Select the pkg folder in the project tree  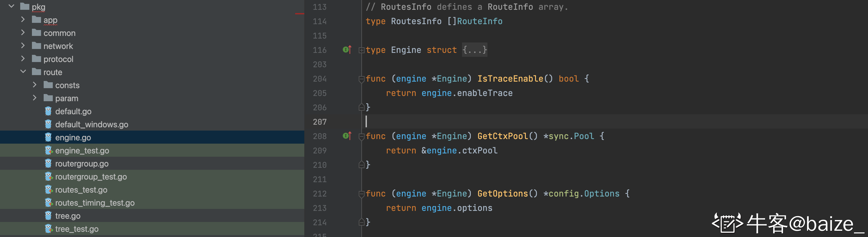pos(38,7)
